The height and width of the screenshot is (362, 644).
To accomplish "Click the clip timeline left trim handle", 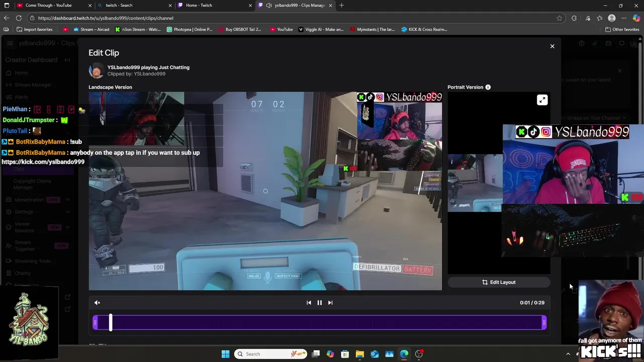I will pyautogui.click(x=95, y=323).
